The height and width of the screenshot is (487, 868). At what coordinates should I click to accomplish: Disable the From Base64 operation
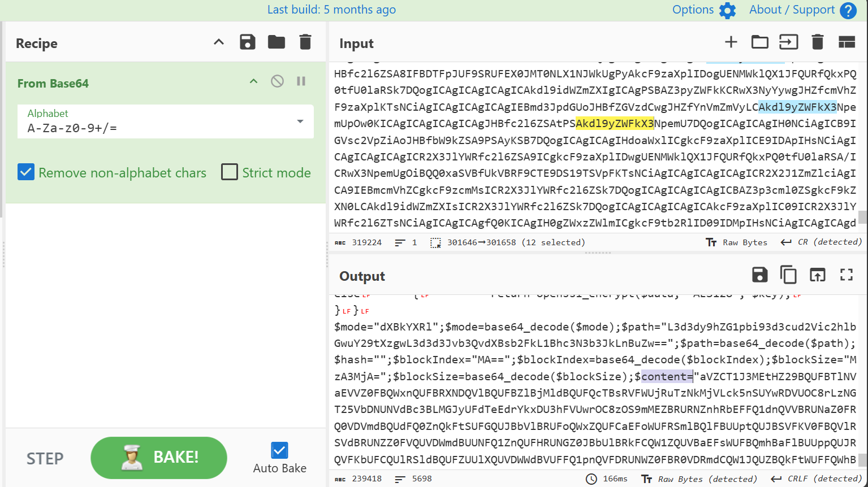coord(277,81)
